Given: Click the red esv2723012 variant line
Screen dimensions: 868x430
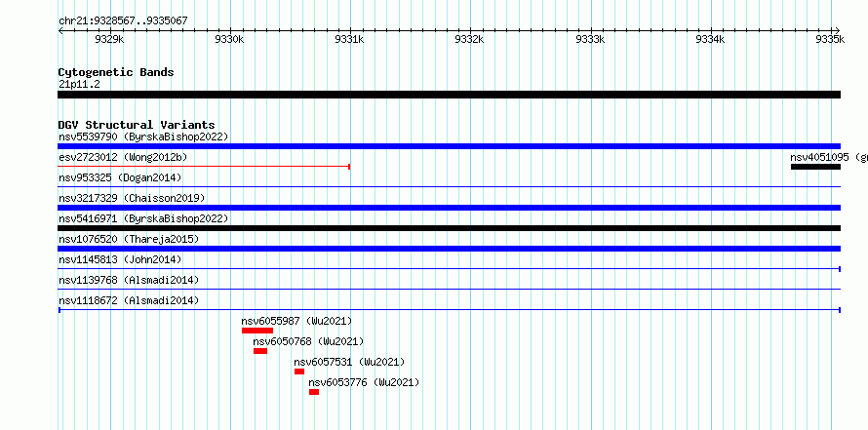Looking at the screenshot, I should 204,167.
